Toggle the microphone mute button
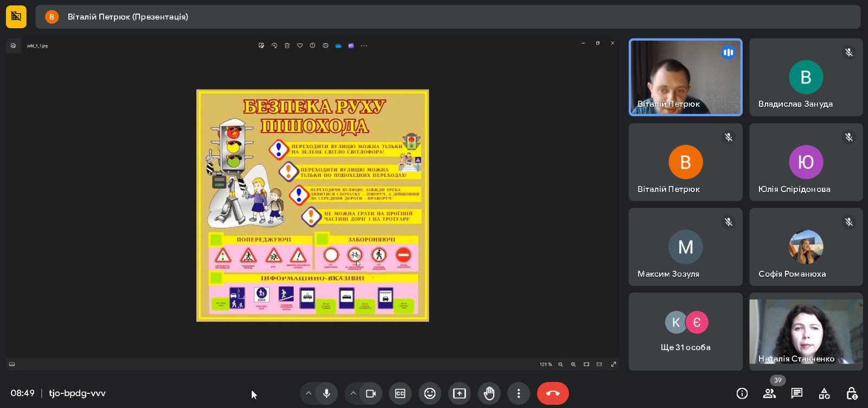Image resolution: width=868 pixels, height=408 pixels. coord(327,393)
